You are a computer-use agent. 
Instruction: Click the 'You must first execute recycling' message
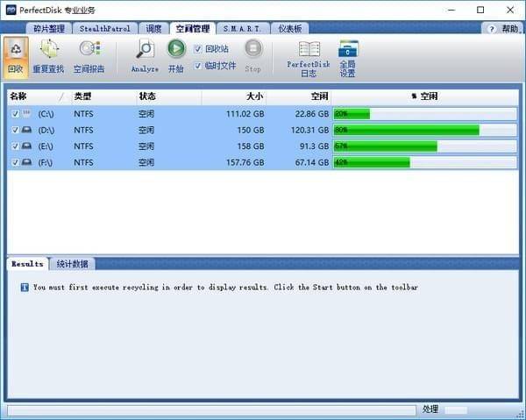coord(225,287)
